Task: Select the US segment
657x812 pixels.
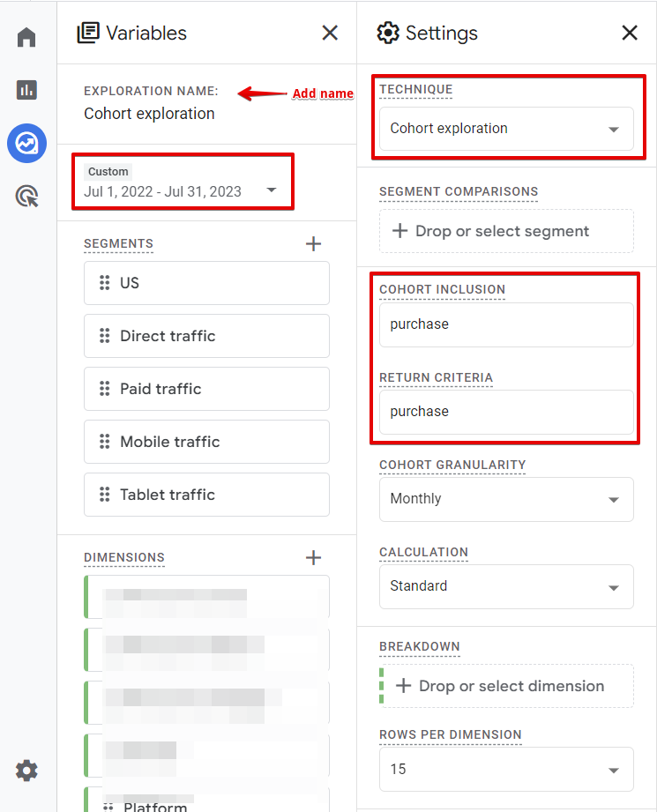Action: tap(206, 283)
